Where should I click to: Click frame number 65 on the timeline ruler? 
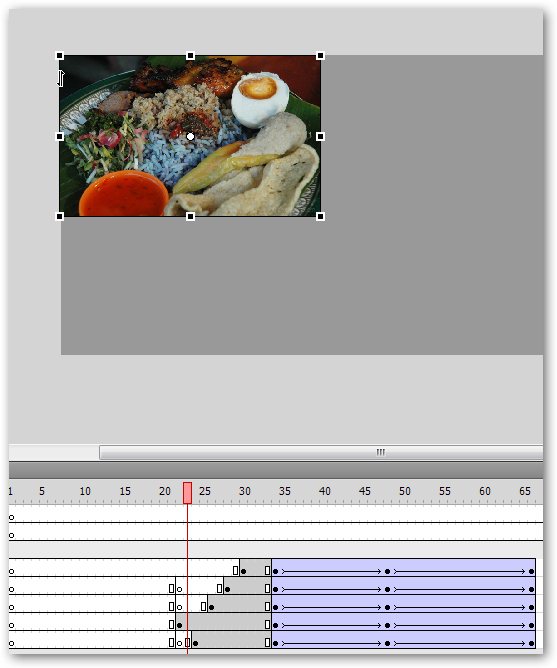point(525,491)
